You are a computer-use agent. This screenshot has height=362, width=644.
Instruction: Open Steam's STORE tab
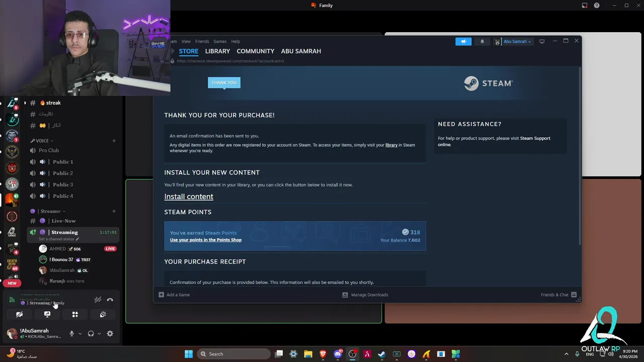189,51
